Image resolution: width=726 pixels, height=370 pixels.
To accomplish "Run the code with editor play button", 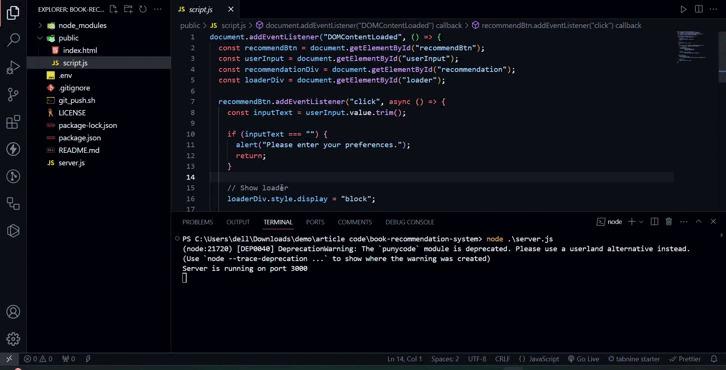I will coord(683,9).
